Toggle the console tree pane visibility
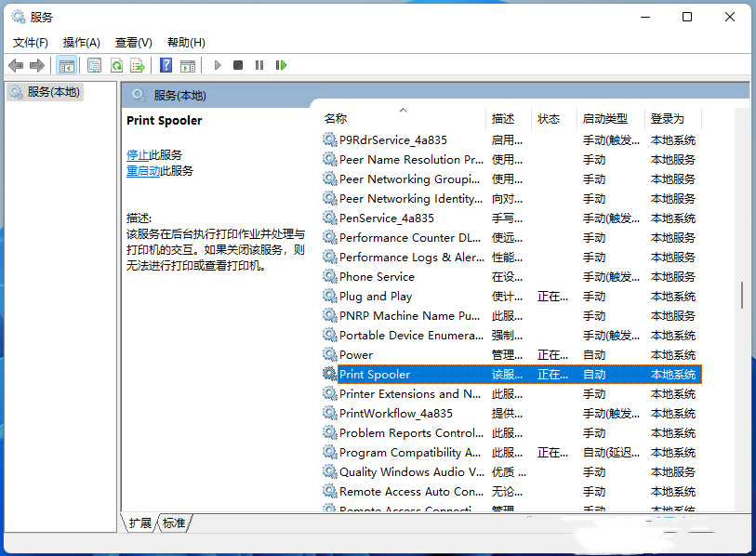 pos(66,65)
